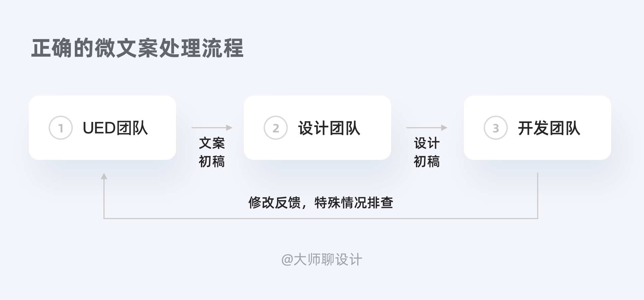Viewport: 644px width, 300px height.
Task: Click the 文案 label under the first arrow
Action: tap(212, 143)
